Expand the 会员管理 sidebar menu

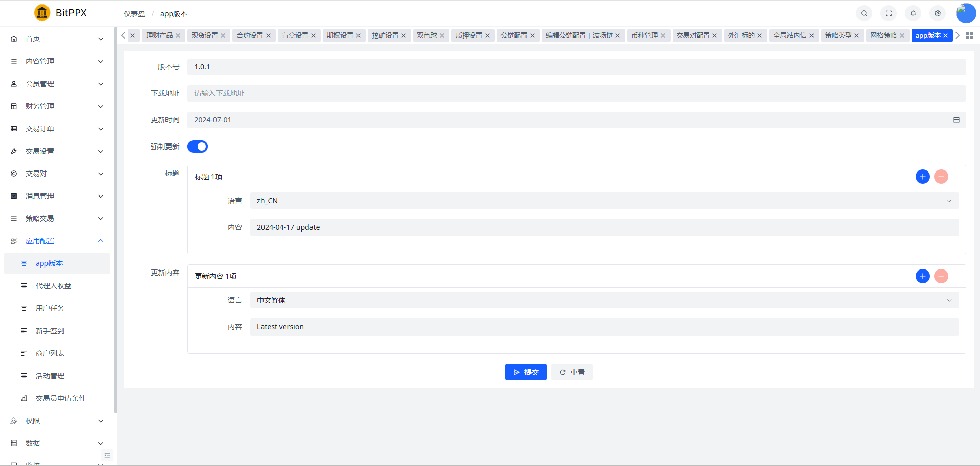(57, 84)
